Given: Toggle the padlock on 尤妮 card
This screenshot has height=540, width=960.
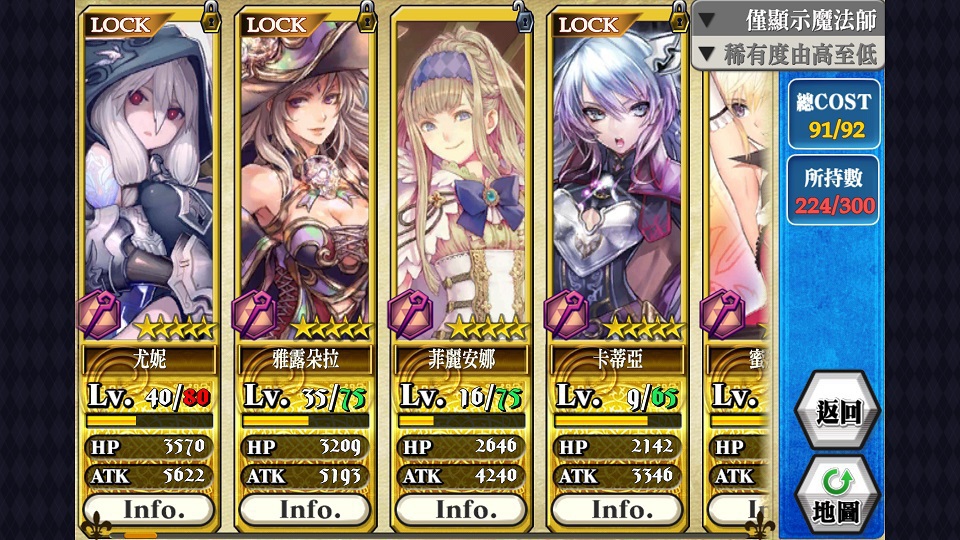Looking at the screenshot, I should 211,17.
